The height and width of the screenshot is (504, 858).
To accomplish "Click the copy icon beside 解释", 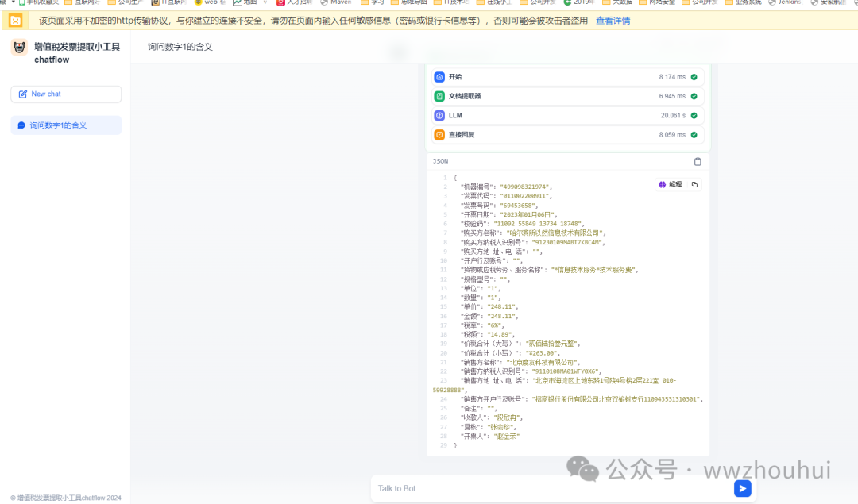I will click(x=694, y=184).
